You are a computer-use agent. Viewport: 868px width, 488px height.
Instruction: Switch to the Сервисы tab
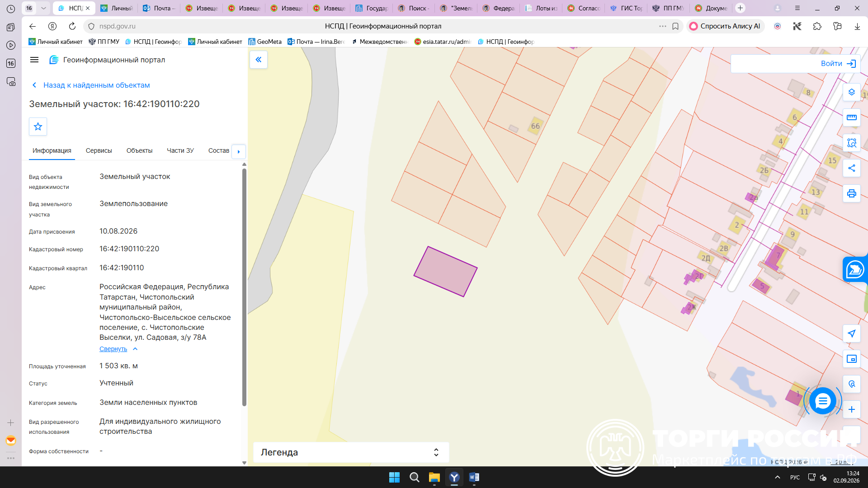pyautogui.click(x=99, y=150)
